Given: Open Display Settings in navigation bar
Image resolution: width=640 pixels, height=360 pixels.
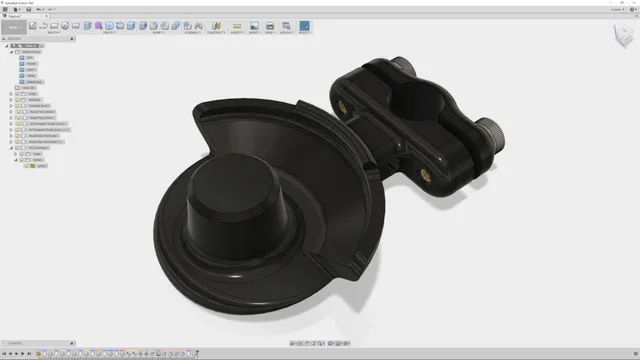Looking at the screenshot, I should tap(331, 343).
